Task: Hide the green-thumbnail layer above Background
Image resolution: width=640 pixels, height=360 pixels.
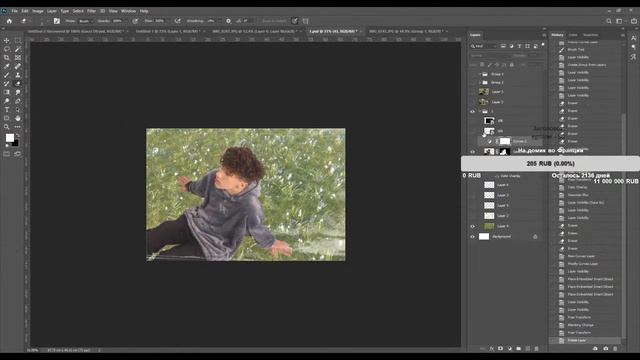Action: [x=472, y=226]
